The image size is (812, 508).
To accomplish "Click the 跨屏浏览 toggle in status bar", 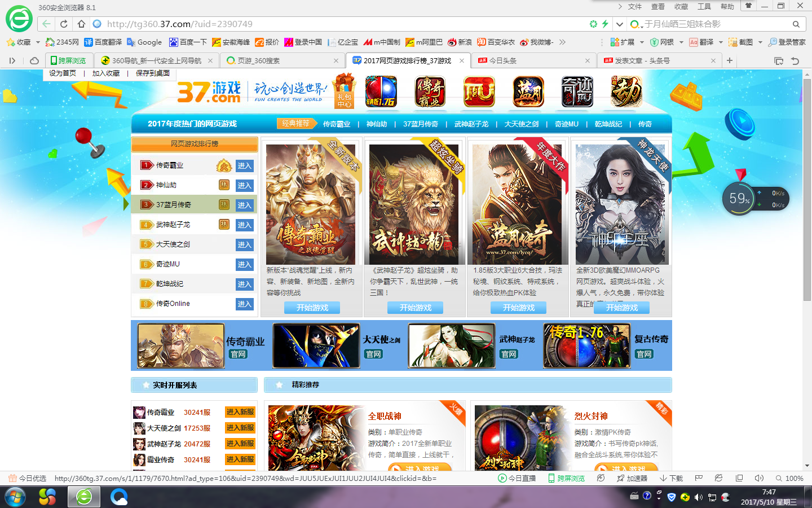I will 566,478.
